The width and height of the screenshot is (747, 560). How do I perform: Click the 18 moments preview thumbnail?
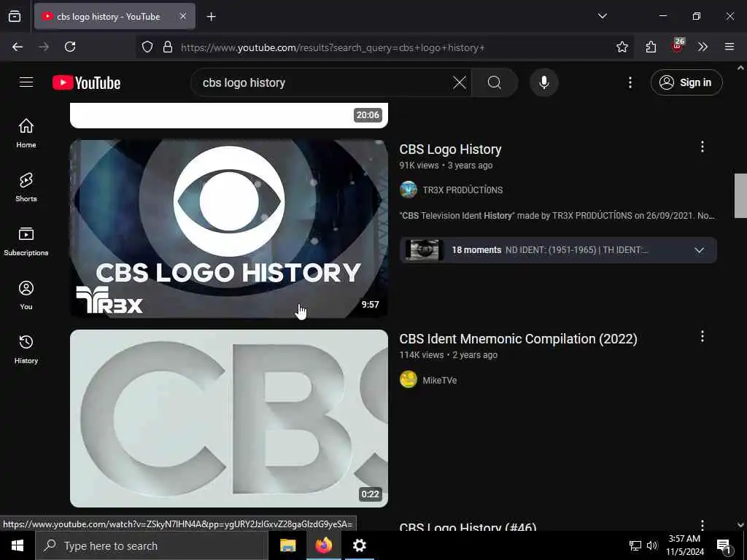click(x=424, y=250)
